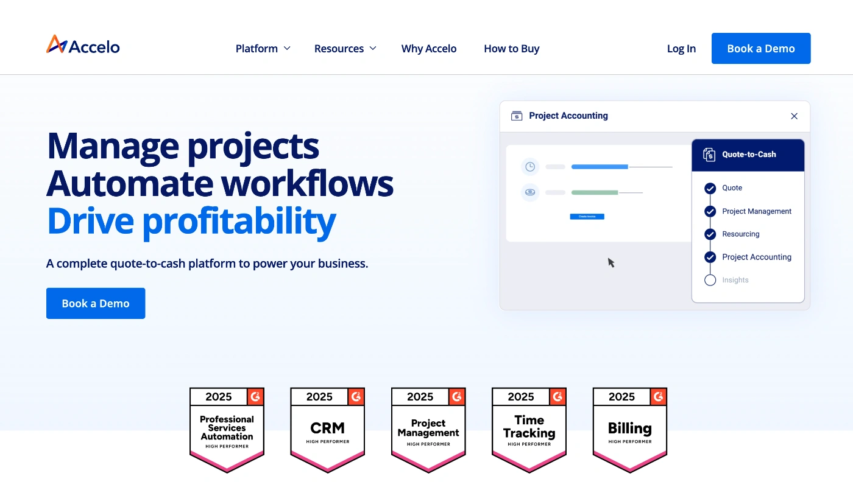Click the clock icon in the mockup
This screenshot has height=504, width=853.
(530, 166)
